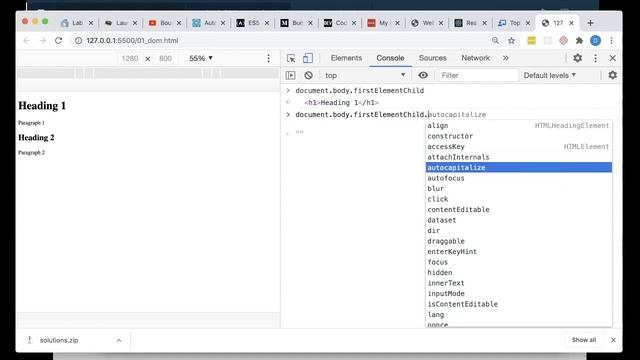The width and height of the screenshot is (640, 360).
Task: Select dataset autocomplete suggestion
Action: pos(519,220)
